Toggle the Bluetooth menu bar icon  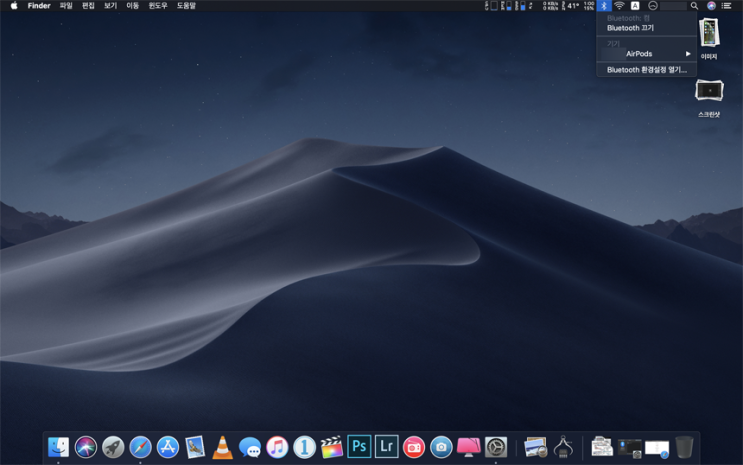604,6
